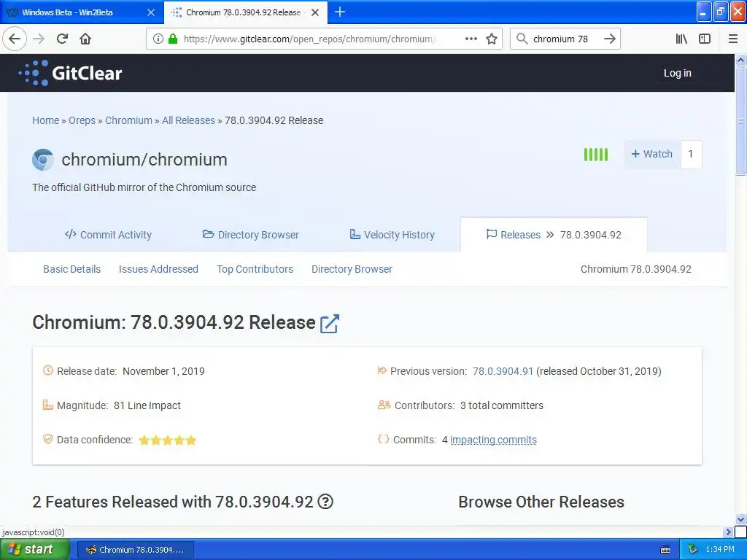747x560 pixels.
Task: Click the November 1, 2019 release date
Action: click(163, 371)
